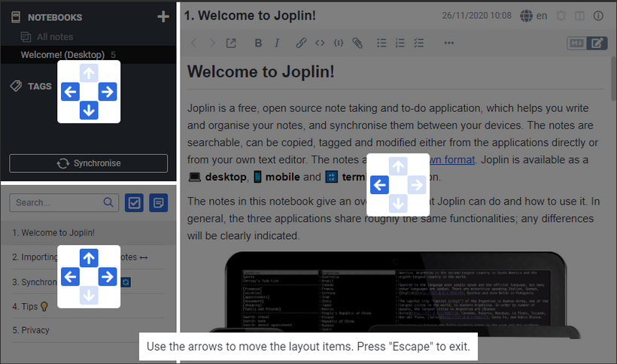Create a new to-do with checkbox button
The height and width of the screenshot is (364, 617).
pyautogui.click(x=134, y=203)
